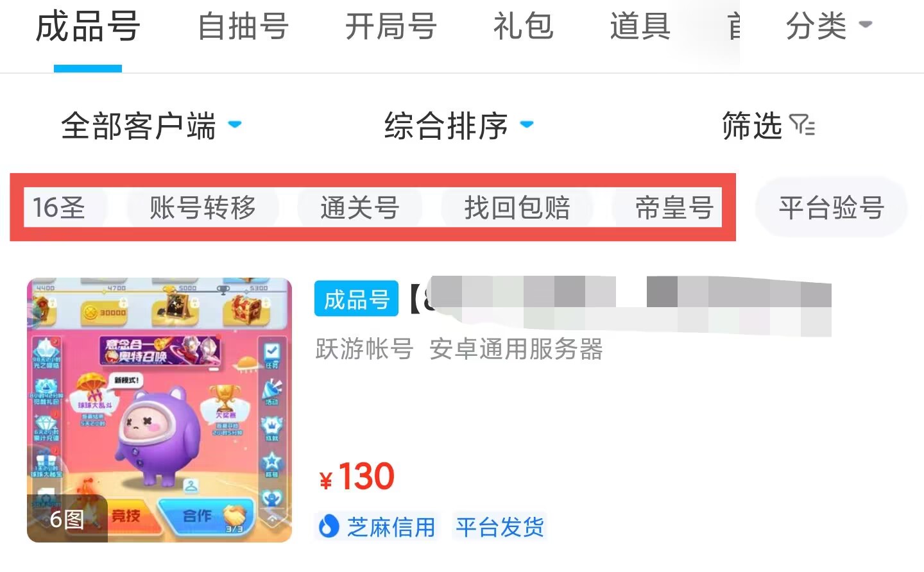This screenshot has height=572, width=924.
Task: Tap the 平台发货 tag
Action: (500, 527)
